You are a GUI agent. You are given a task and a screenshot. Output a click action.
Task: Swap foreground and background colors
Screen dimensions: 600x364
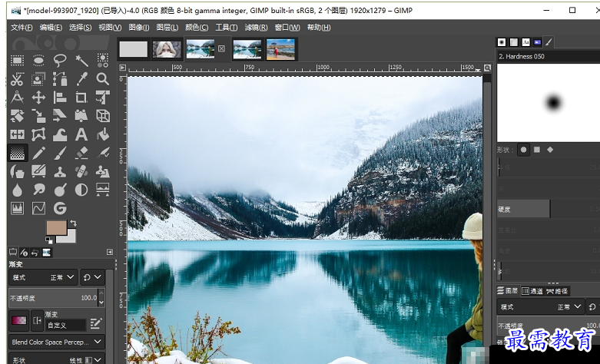pos(73,223)
